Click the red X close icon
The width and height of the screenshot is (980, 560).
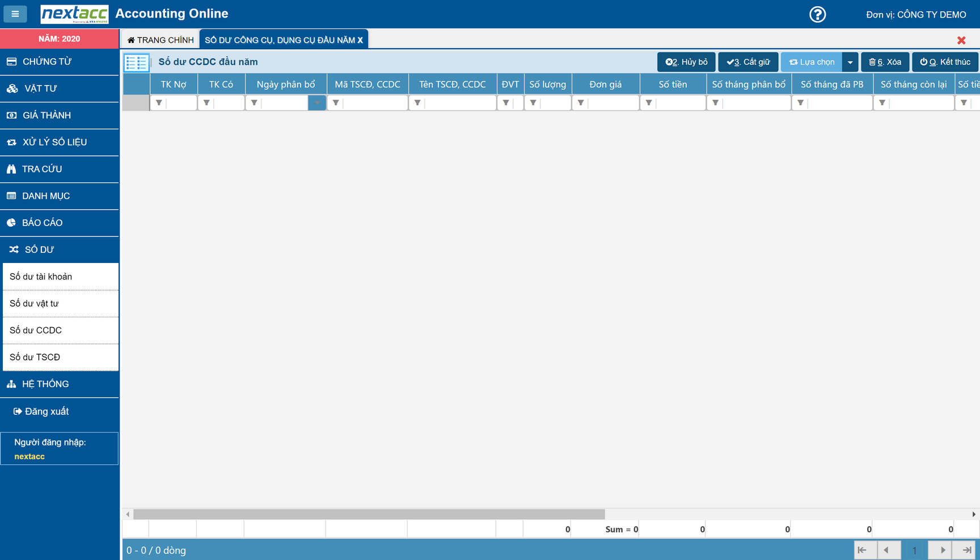pyautogui.click(x=961, y=40)
